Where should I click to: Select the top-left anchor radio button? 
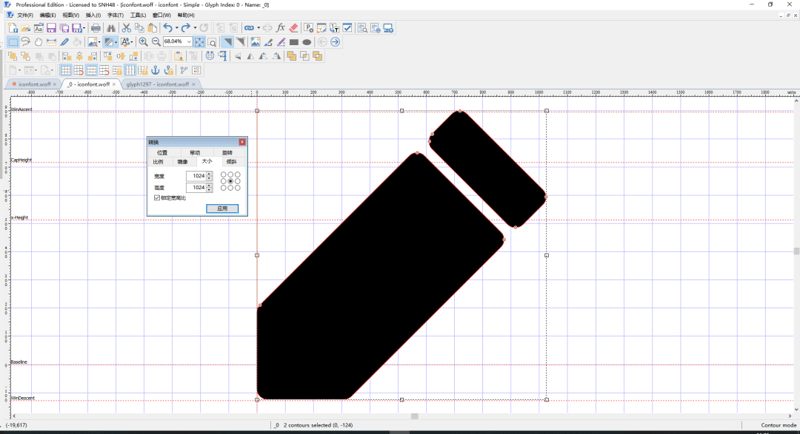tap(223, 174)
